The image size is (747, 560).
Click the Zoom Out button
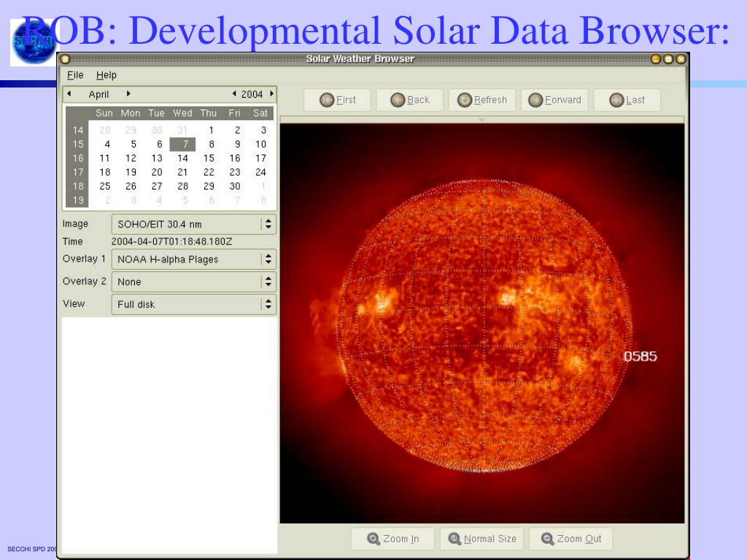tap(570, 539)
